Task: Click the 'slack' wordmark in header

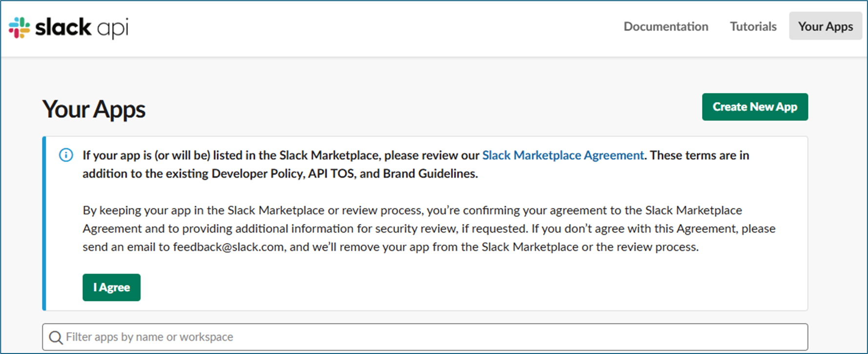Action: (63, 27)
